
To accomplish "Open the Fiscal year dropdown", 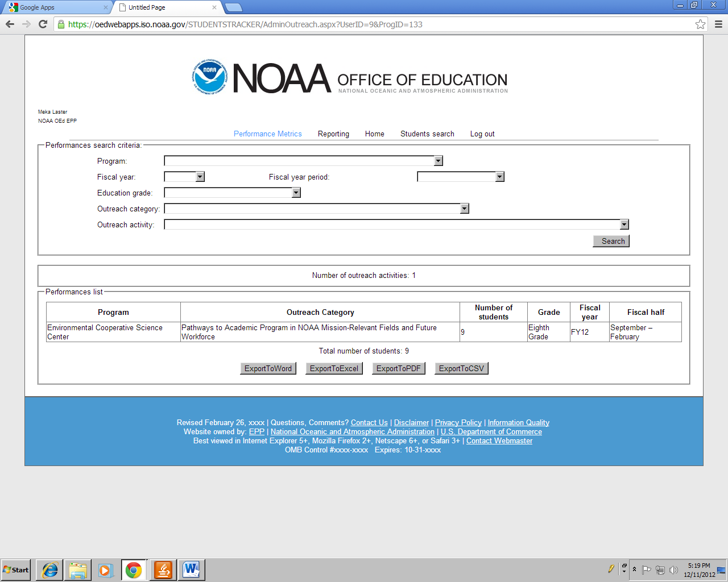I will [200, 177].
